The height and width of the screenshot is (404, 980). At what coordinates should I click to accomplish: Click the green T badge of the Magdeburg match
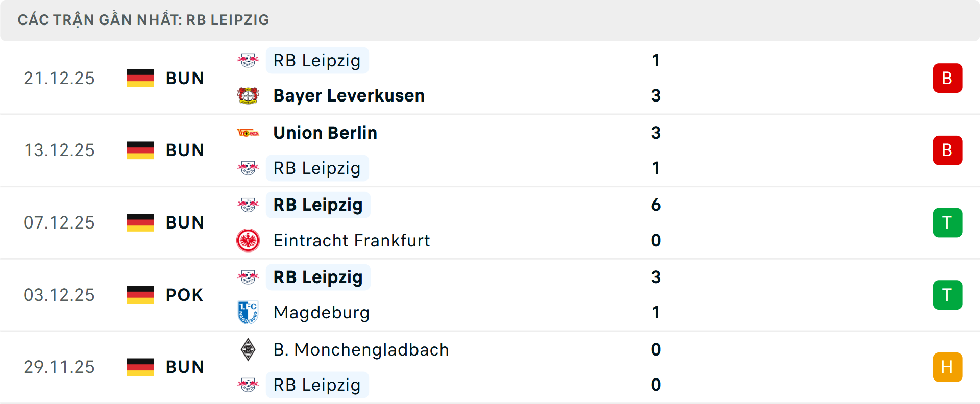[x=947, y=294]
